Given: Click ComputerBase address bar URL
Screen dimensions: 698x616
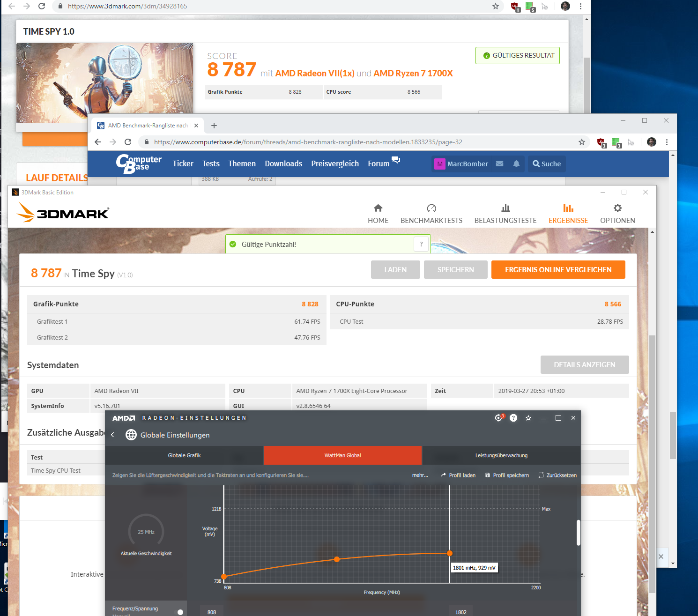Looking at the screenshot, I should (x=308, y=142).
